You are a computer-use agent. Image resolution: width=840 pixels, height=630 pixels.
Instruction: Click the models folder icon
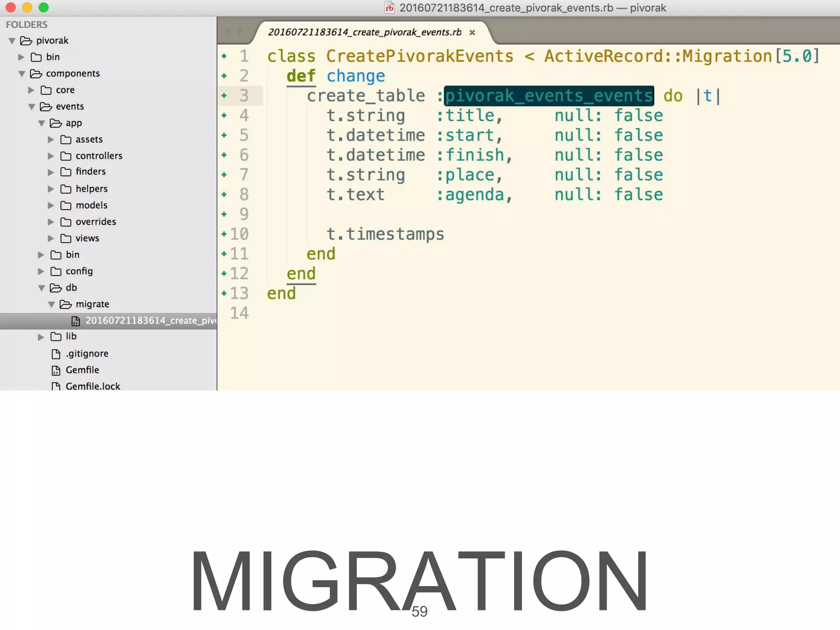(x=66, y=205)
